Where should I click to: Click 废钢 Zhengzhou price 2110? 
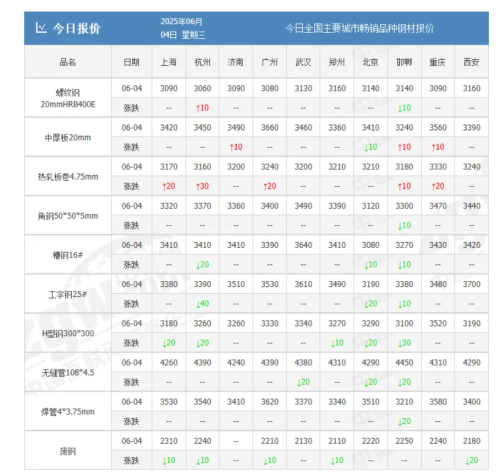click(337, 441)
